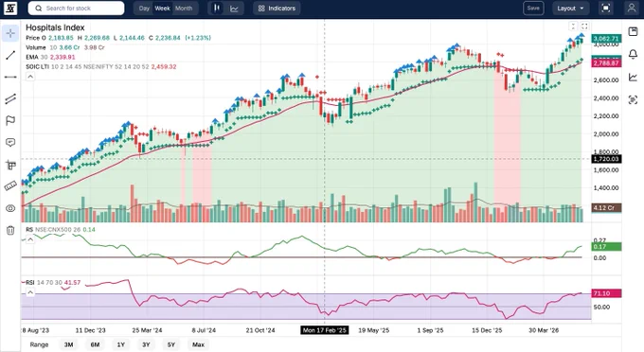Select the trend line drawing tool
644x352 pixels.
[x=10, y=55]
